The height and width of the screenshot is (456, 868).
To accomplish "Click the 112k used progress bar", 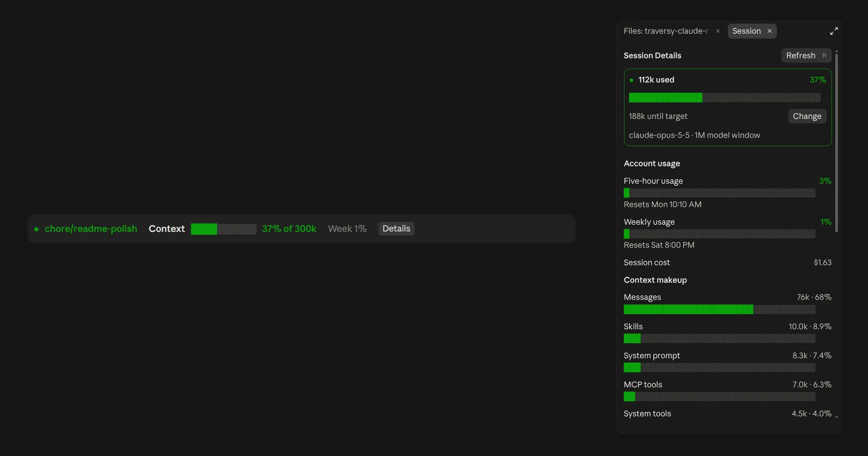I will click(x=725, y=98).
